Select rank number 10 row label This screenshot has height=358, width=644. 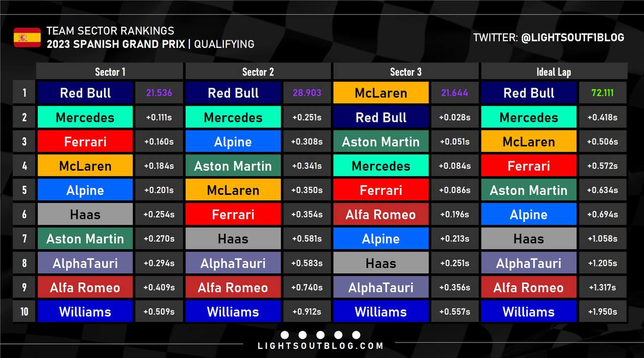click(24, 312)
